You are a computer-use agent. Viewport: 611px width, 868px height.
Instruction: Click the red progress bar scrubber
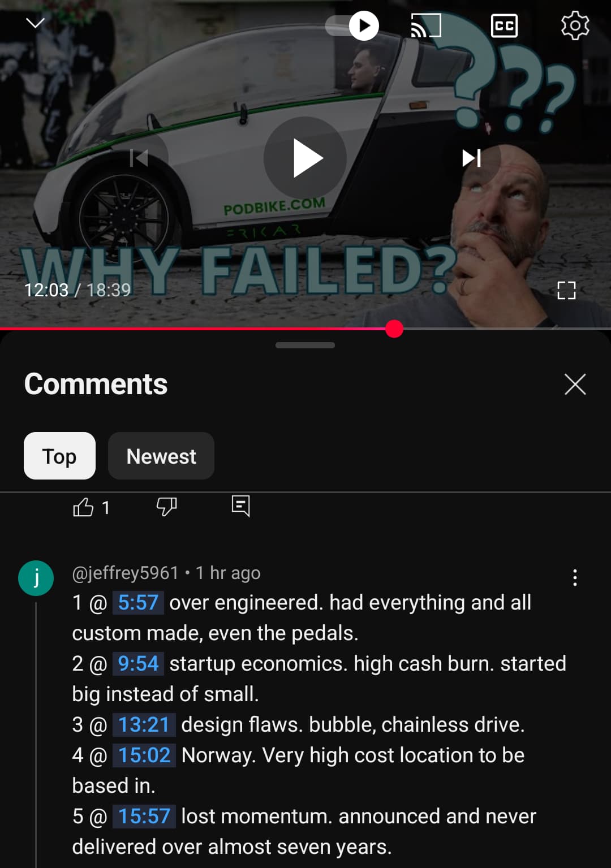(394, 329)
